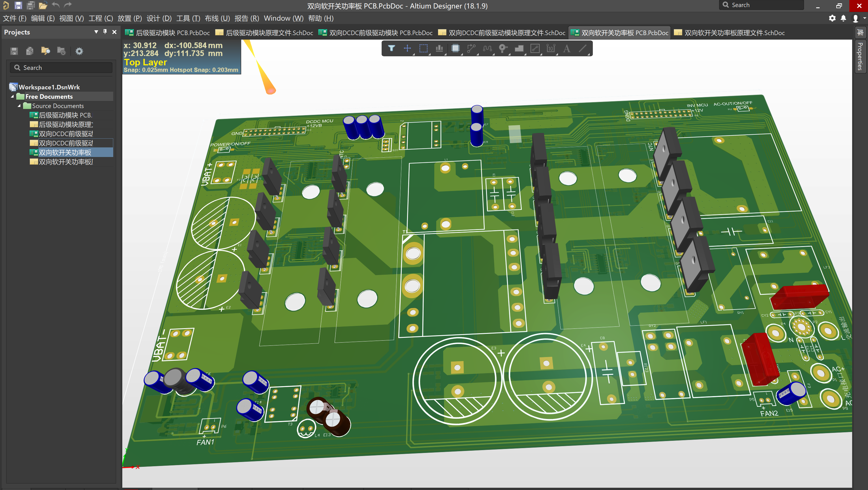Select the move objects crosshair tool
The width and height of the screenshot is (868, 490).
[407, 48]
